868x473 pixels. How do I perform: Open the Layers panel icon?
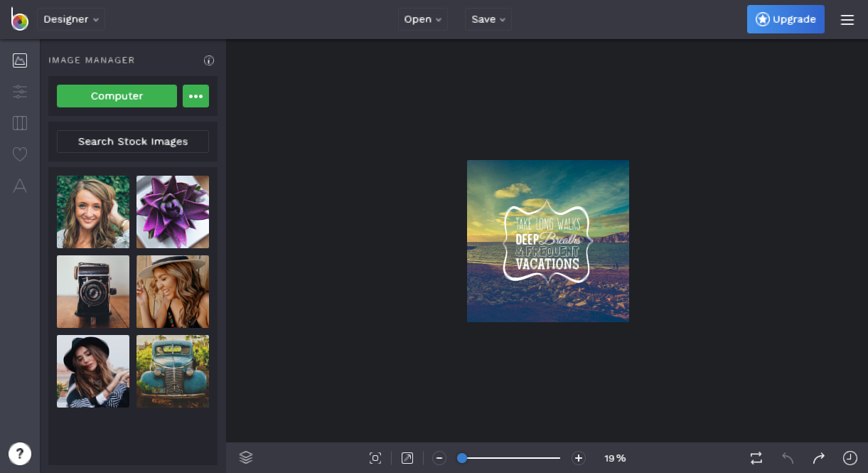point(246,458)
